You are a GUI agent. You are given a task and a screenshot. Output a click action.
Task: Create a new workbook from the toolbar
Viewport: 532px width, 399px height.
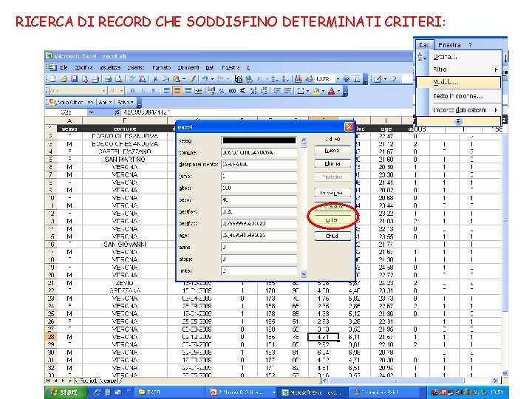click(53, 79)
